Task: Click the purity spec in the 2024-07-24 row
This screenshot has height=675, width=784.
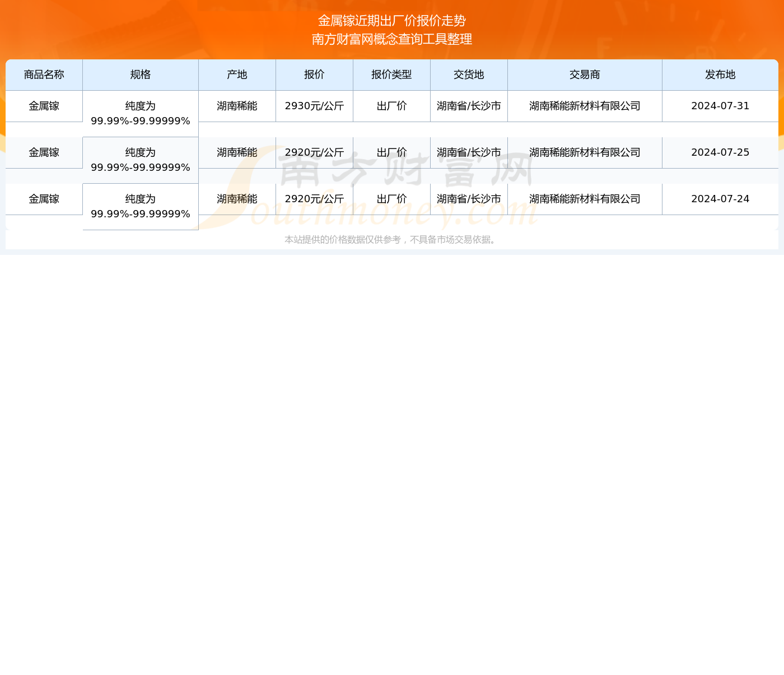Action: coord(141,207)
